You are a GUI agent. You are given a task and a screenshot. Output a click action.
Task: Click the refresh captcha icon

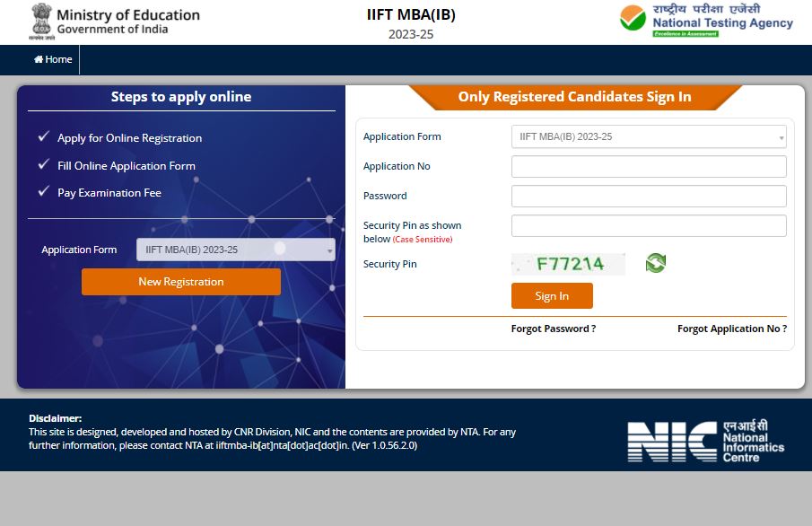(x=654, y=262)
